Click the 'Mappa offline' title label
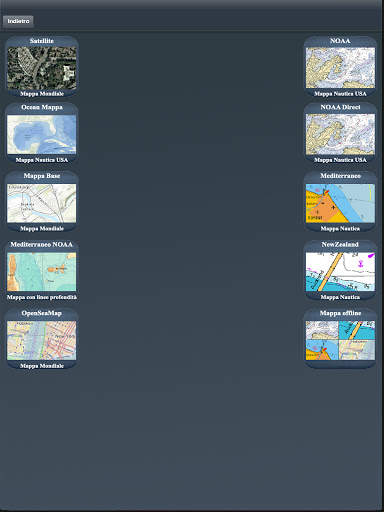This screenshot has width=384, height=512. 340,313
